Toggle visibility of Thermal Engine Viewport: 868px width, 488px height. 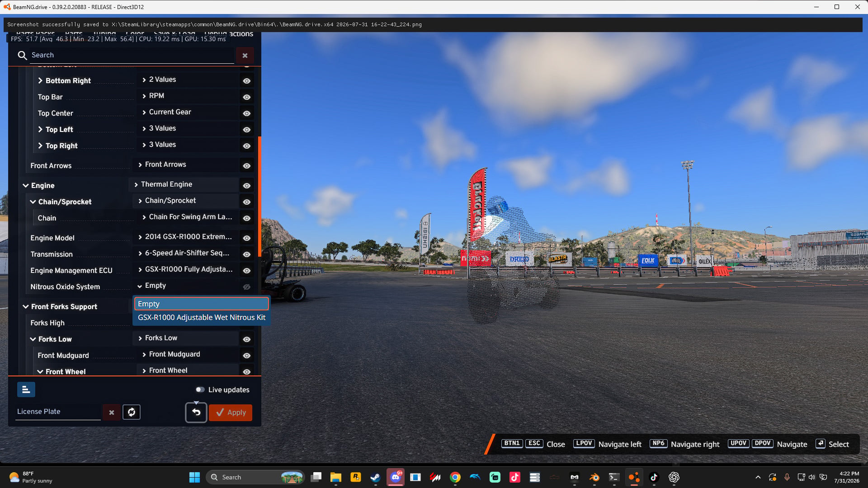(x=246, y=186)
